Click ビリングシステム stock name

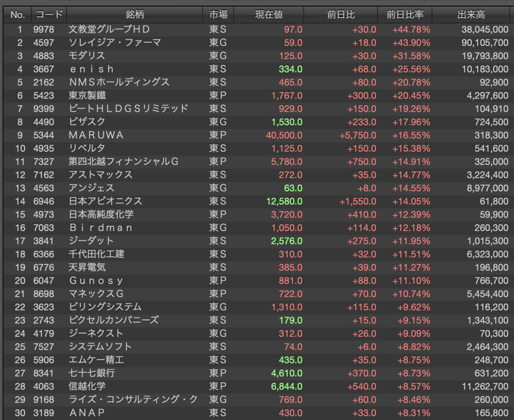(105, 307)
